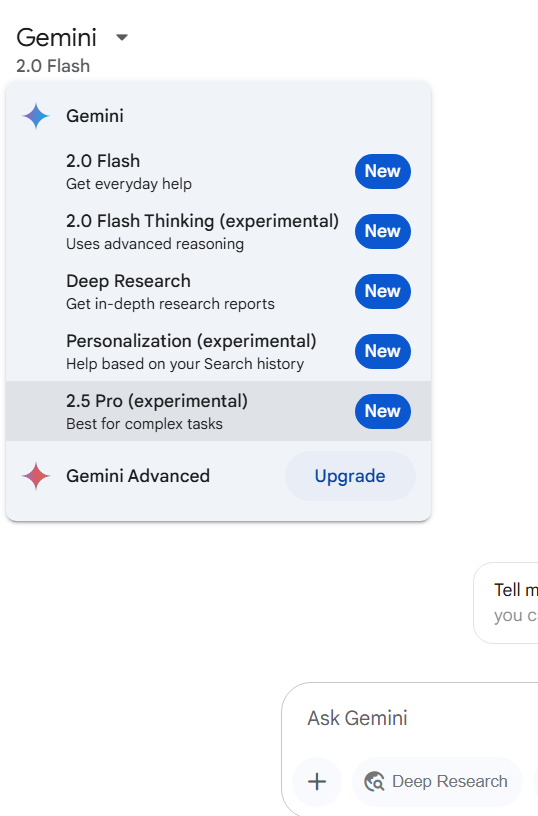Select the 2.0 Flash model option

coord(219,171)
